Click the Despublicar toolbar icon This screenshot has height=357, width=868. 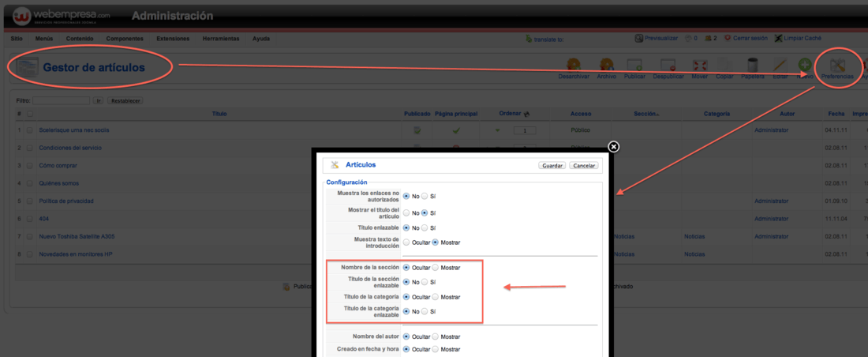[x=668, y=64]
